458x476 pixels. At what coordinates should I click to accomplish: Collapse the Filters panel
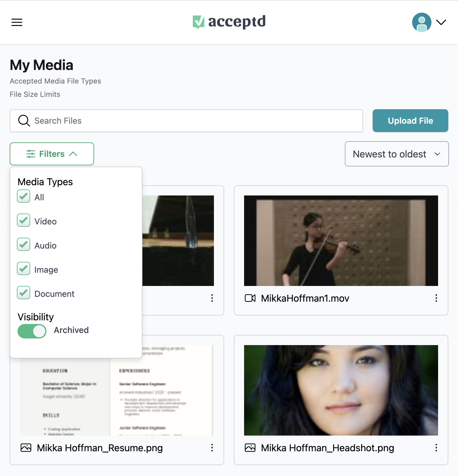coord(52,154)
